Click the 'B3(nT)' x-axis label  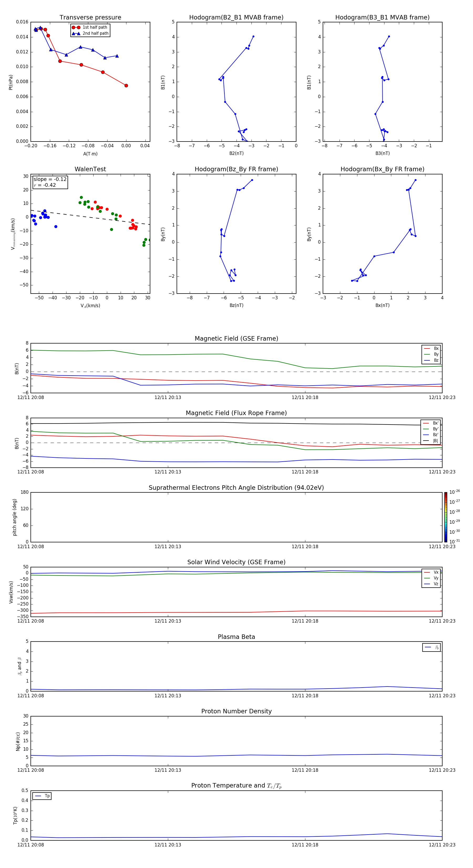click(382, 153)
